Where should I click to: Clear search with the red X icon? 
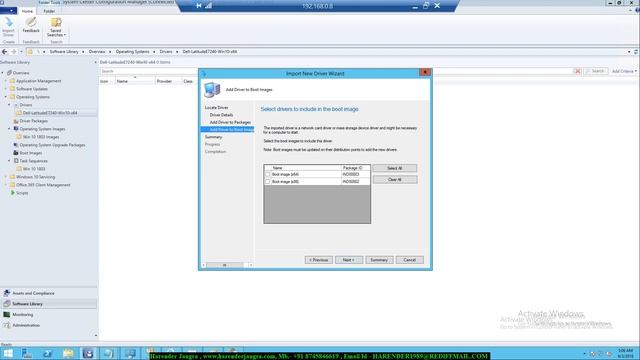[577, 71]
